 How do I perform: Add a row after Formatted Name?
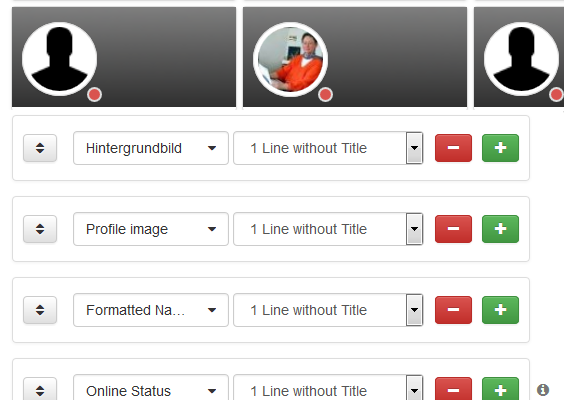click(500, 310)
